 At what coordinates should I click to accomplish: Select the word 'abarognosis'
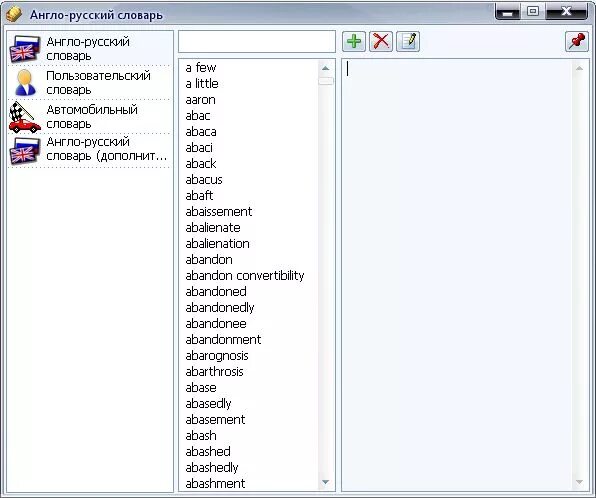coord(217,356)
